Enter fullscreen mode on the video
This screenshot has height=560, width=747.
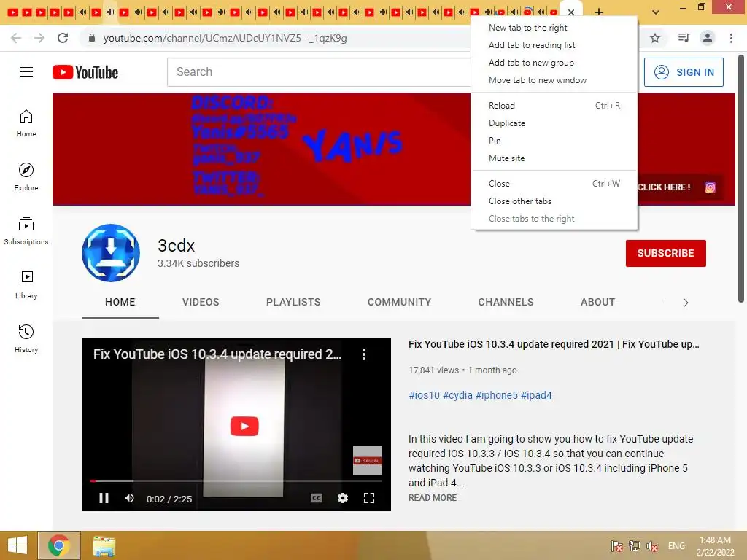pyautogui.click(x=368, y=498)
